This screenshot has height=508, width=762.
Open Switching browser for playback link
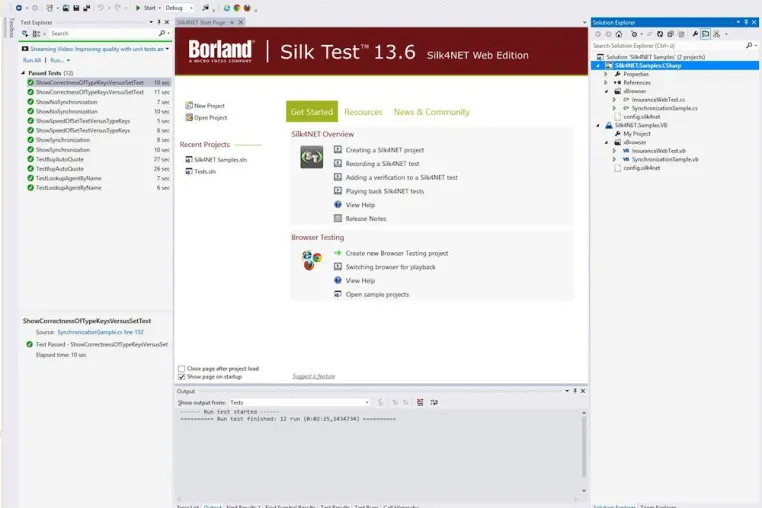pos(390,267)
